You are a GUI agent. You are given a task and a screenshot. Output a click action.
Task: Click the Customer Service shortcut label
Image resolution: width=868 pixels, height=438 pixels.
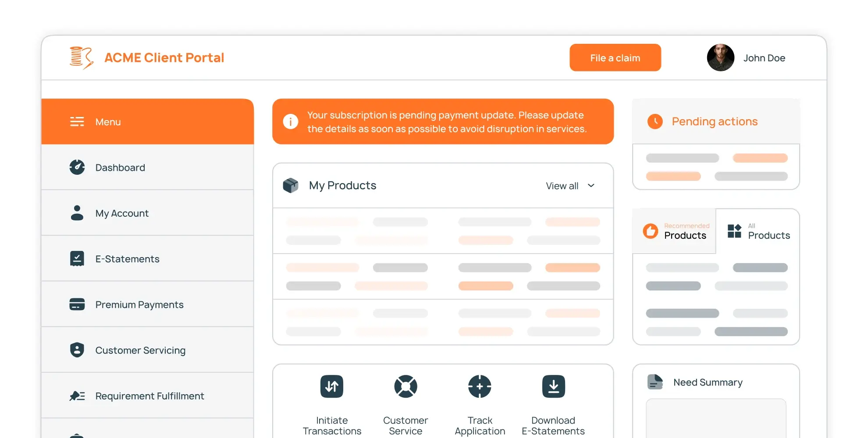click(x=406, y=426)
